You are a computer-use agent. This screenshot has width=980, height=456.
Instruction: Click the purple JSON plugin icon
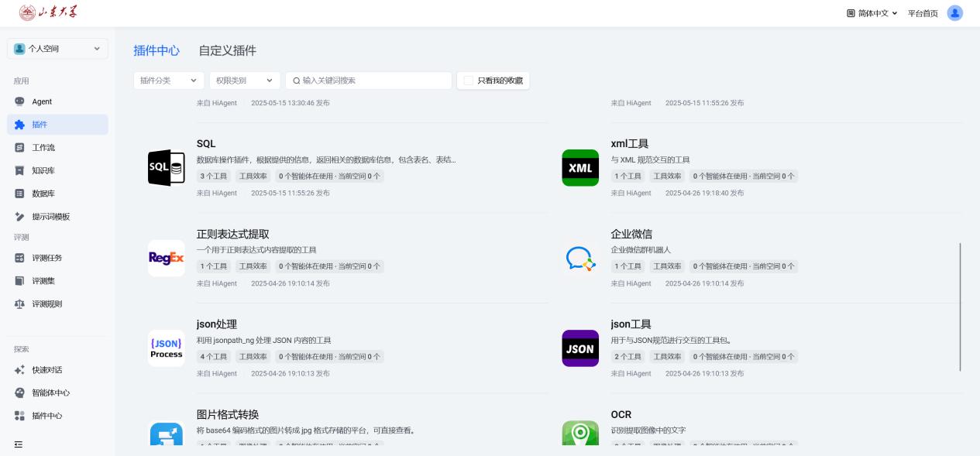pos(580,348)
